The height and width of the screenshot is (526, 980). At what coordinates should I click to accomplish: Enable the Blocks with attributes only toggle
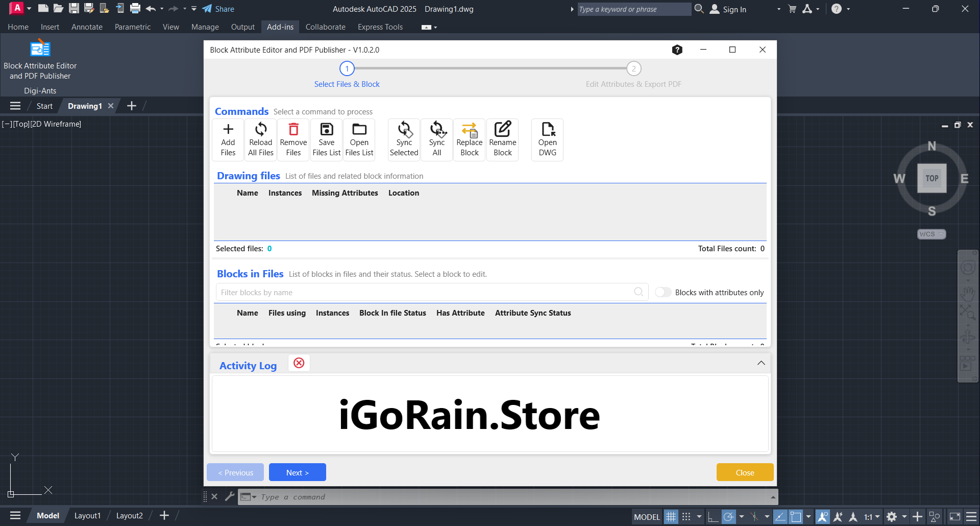tap(663, 292)
